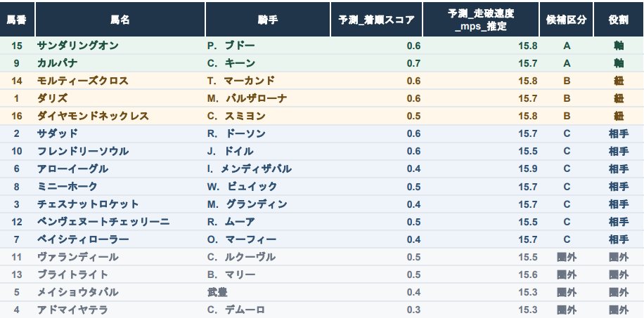Screen dimensions: 644x318
Task: Click jockey P. ブドー
Action: pos(231,46)
